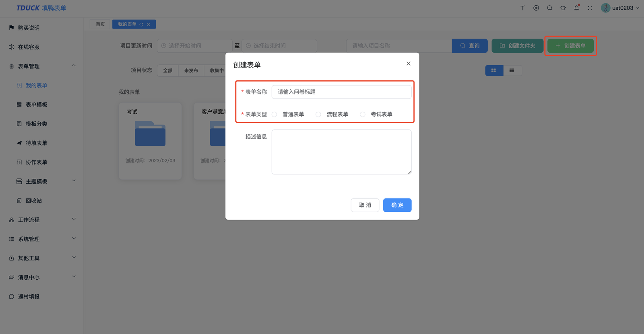The width and height of the screenshot is (644, 334).
Task: Open the header search icon
Action: [549, 8]
